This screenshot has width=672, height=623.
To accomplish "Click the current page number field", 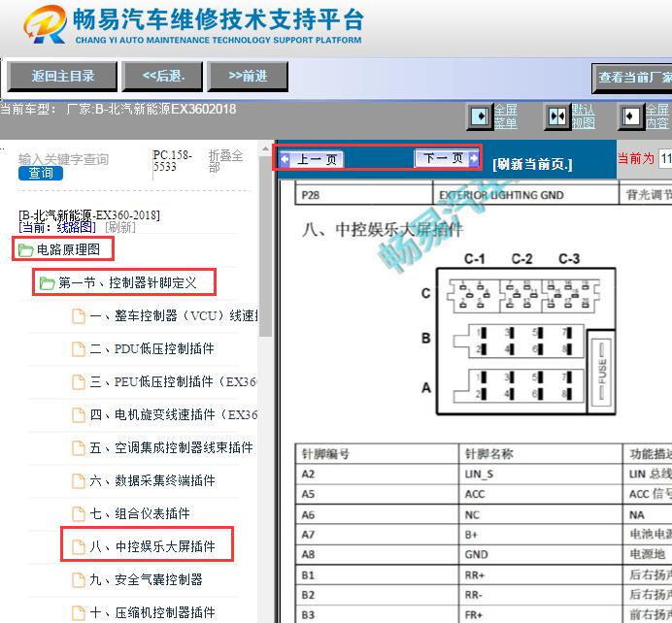I will point(665,158).
